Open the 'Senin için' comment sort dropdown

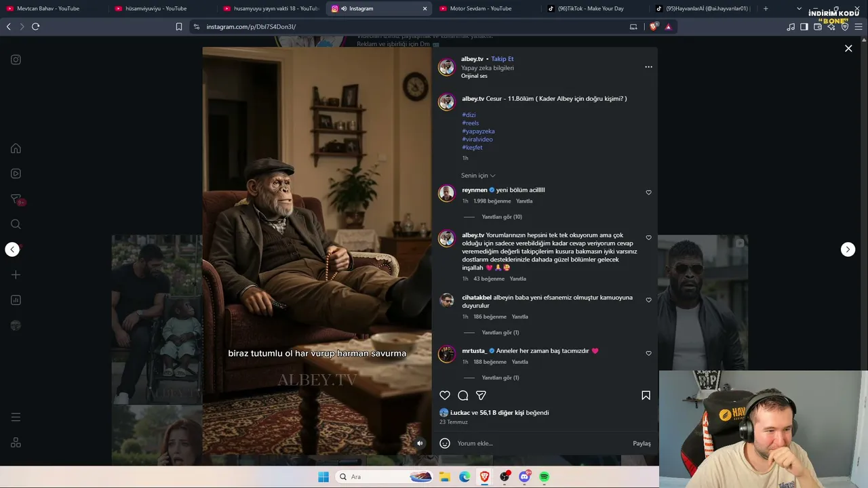(478, 176)
